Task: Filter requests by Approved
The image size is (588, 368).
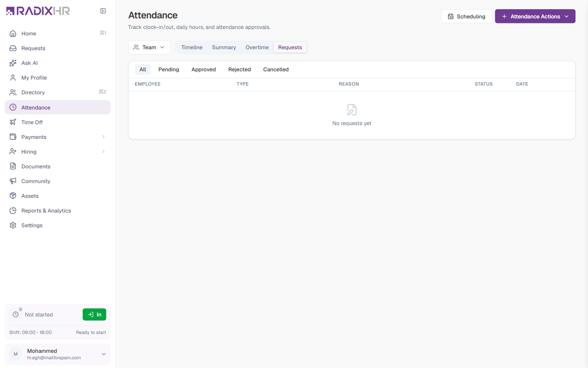Action: (x=204, y=69)
